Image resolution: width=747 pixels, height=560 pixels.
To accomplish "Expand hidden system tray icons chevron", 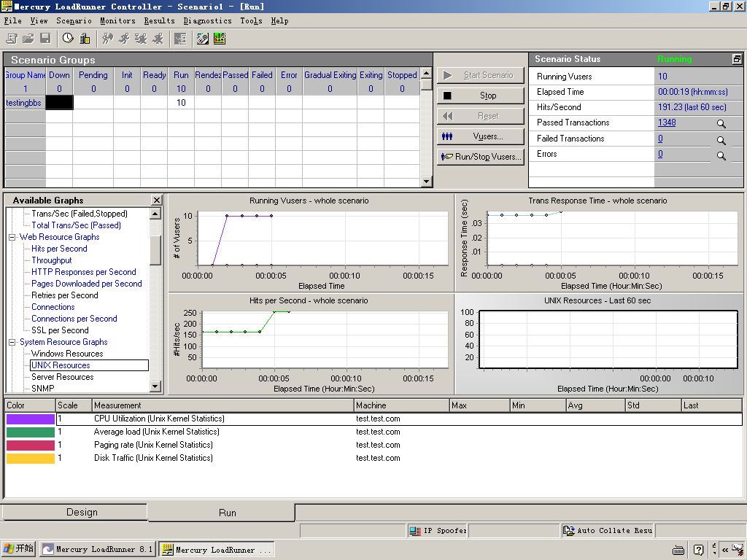I will pyautogui.click(x=725, y=550).
